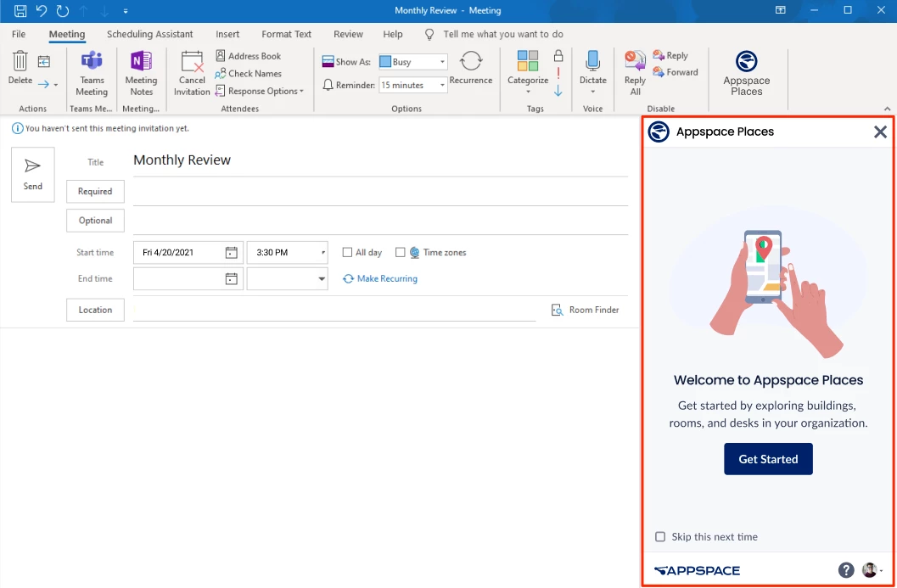
Task: Open the user avatar menu in Appspace pane
Action: click(872, 569)
